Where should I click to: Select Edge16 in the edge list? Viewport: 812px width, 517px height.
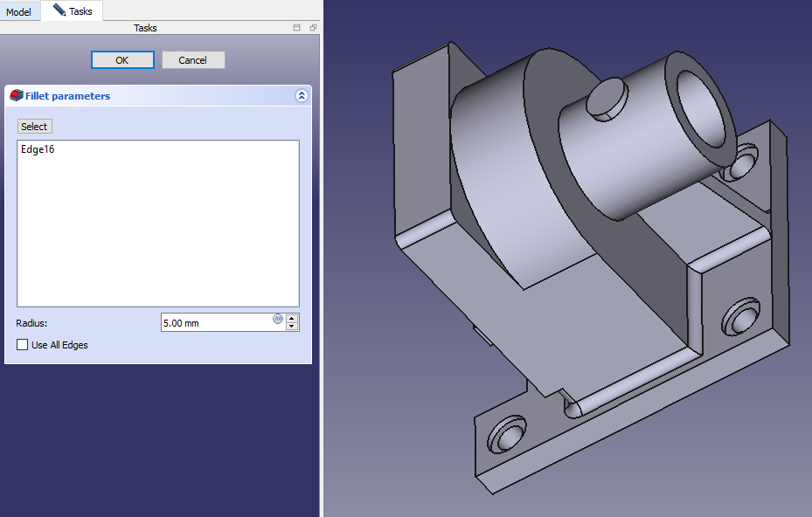(38, 149)
